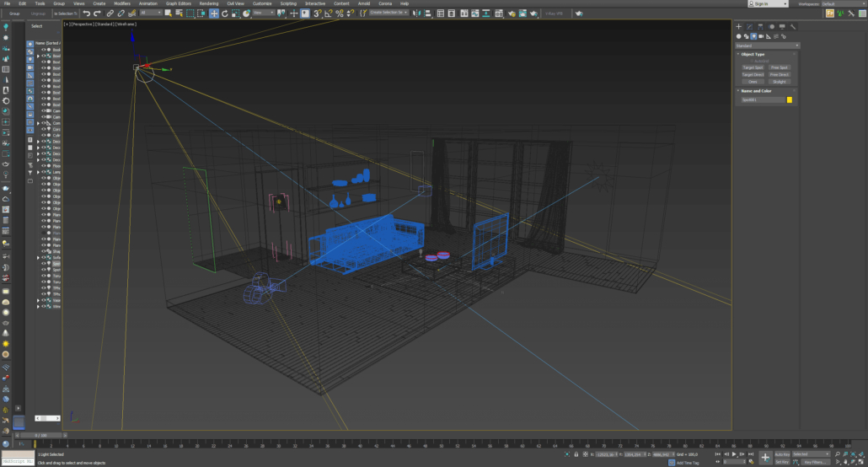Open the Workspaces Default dropdown
This screenshot has width=868, height=467.
(844, 4)
